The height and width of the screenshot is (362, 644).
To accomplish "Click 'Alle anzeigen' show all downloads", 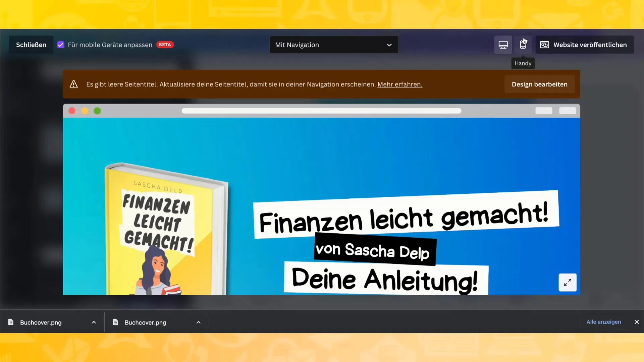I will pos(603,322).
